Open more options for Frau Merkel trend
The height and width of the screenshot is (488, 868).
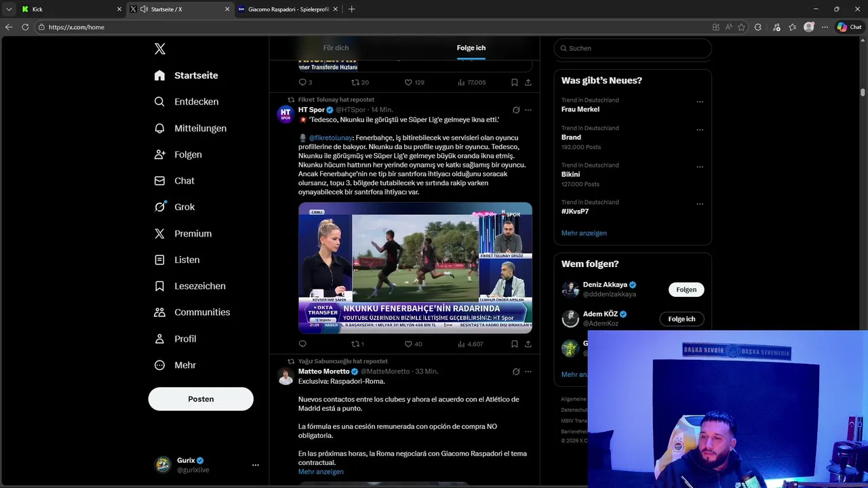700,102
